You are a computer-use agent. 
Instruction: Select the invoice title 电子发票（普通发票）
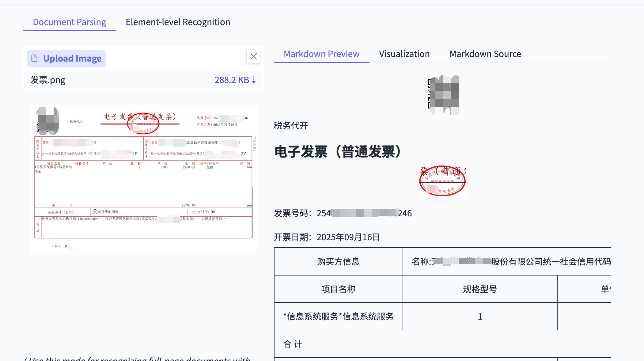337,151
